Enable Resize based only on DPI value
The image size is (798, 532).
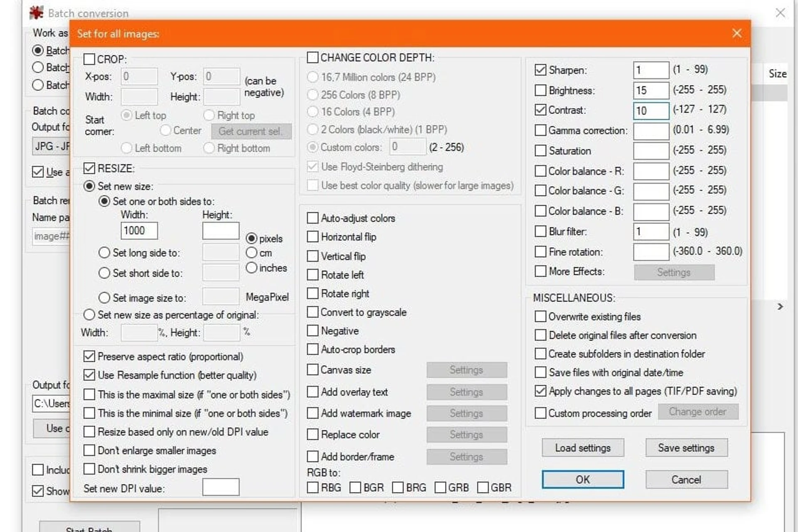89,431
